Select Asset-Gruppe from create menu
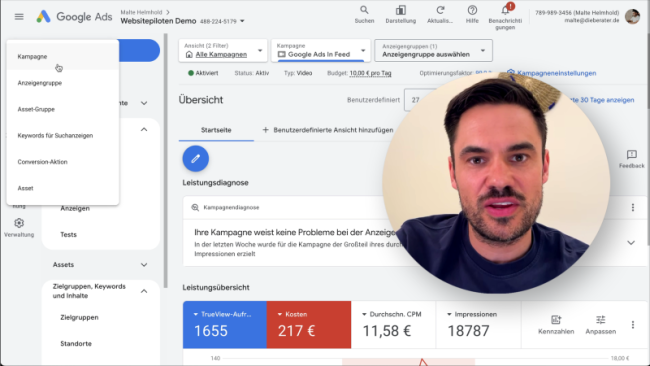This screenshot has height=366, width=650. coord(63,109)
